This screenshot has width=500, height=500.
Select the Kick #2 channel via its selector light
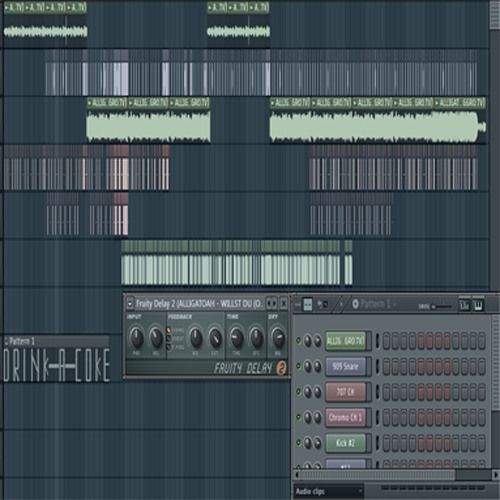coord(377,443)
